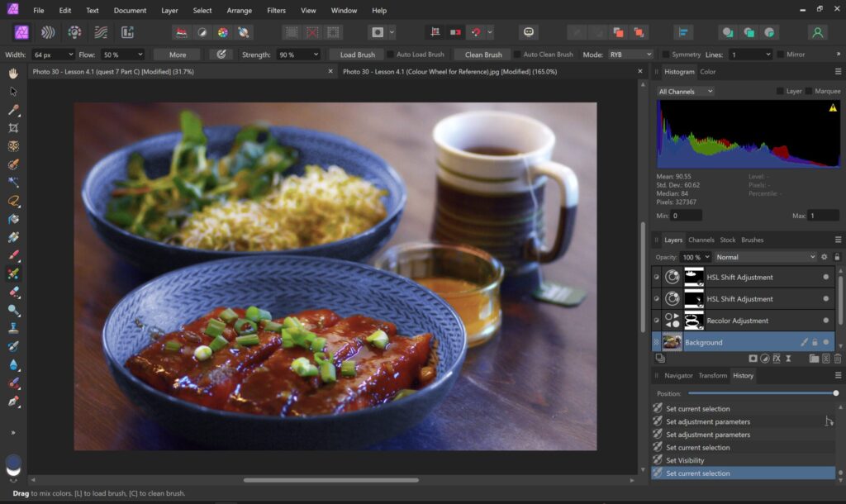Viewport: 846px width, 504px height.
Task: Open Layer Effects (fx) icon
Action: pyautogui.click(x=777, y=359)
